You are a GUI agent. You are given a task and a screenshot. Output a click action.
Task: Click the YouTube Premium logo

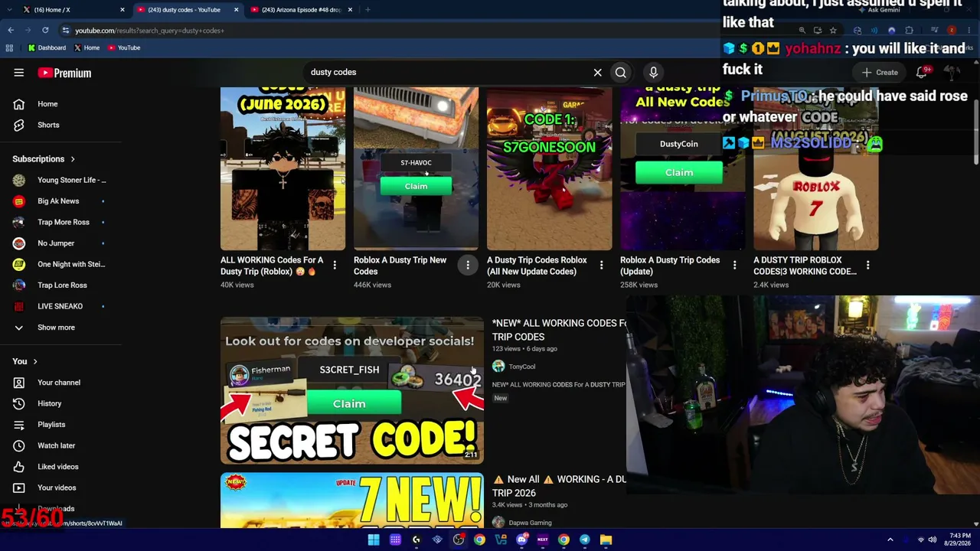(64, 73)
